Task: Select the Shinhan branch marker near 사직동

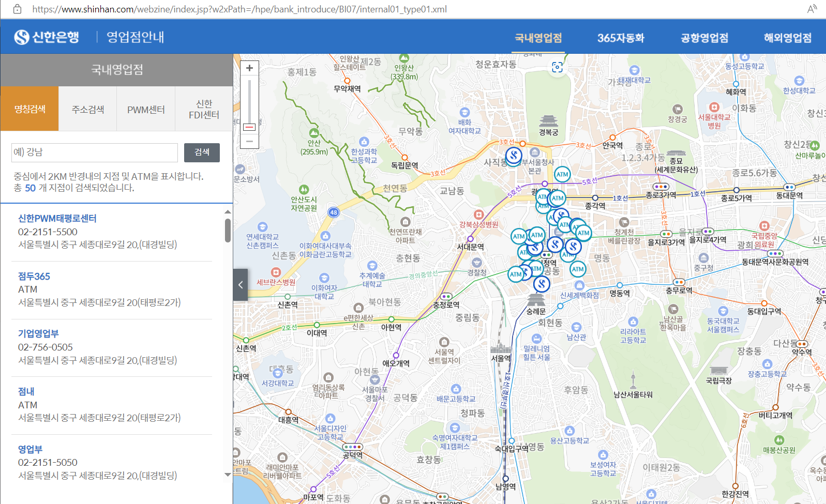Action: 514,155
